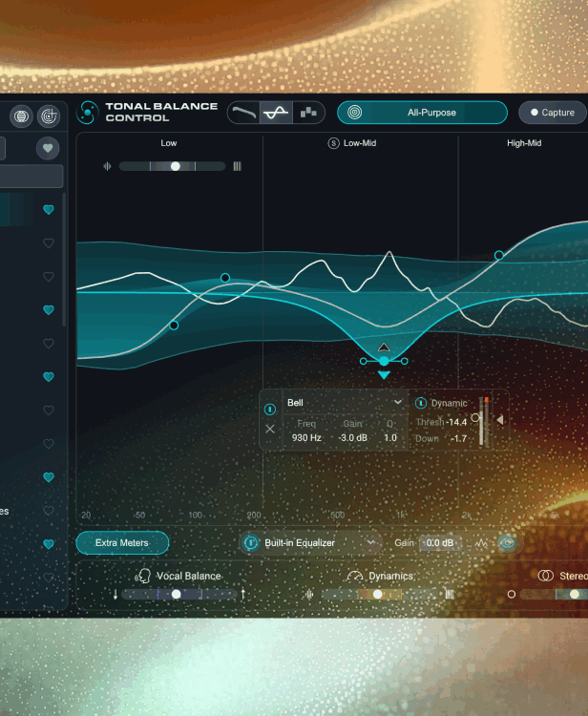Click the left Q handle of the selected node
Screen dimensions: 588x716
pos(364,361)
